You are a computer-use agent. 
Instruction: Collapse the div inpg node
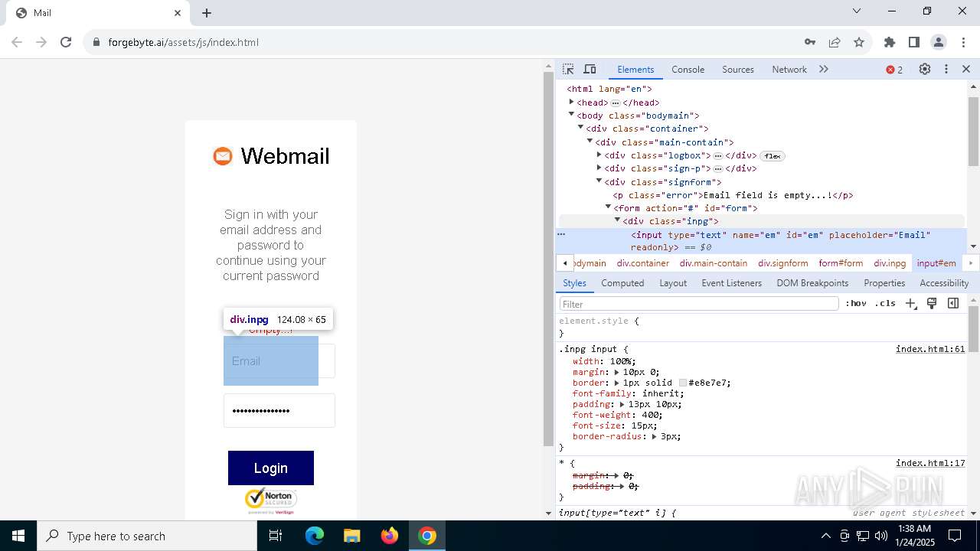[617, 220]
